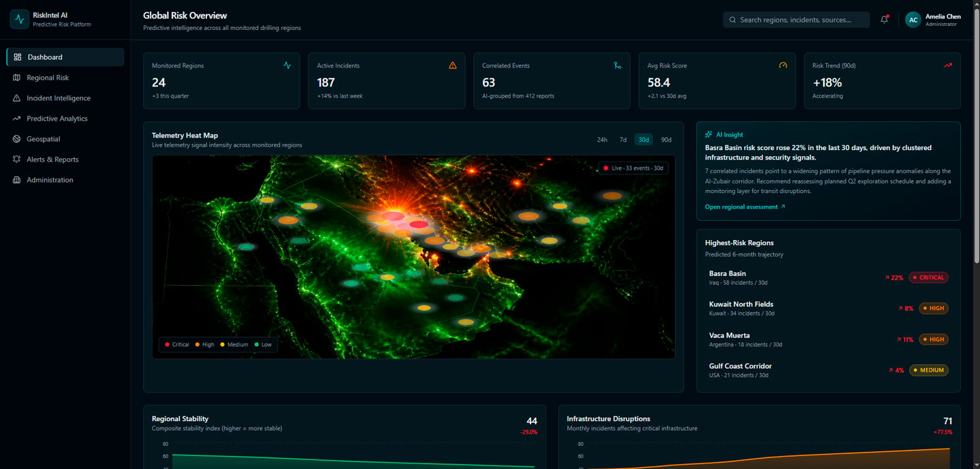Click Correlated Events branch icon
Viewport: 980px width, 469px height.
pyautogui.click(x=618, y=65)
